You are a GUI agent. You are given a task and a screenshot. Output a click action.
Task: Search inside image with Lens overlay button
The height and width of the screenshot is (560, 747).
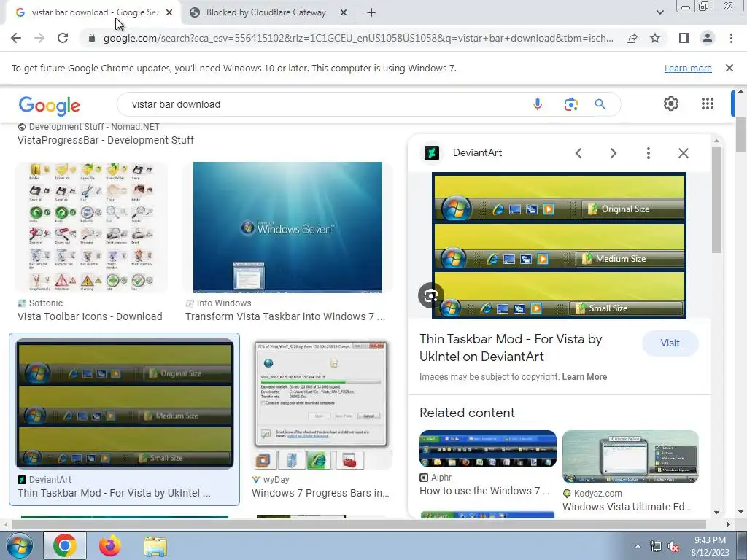click(x=430, y=295)
